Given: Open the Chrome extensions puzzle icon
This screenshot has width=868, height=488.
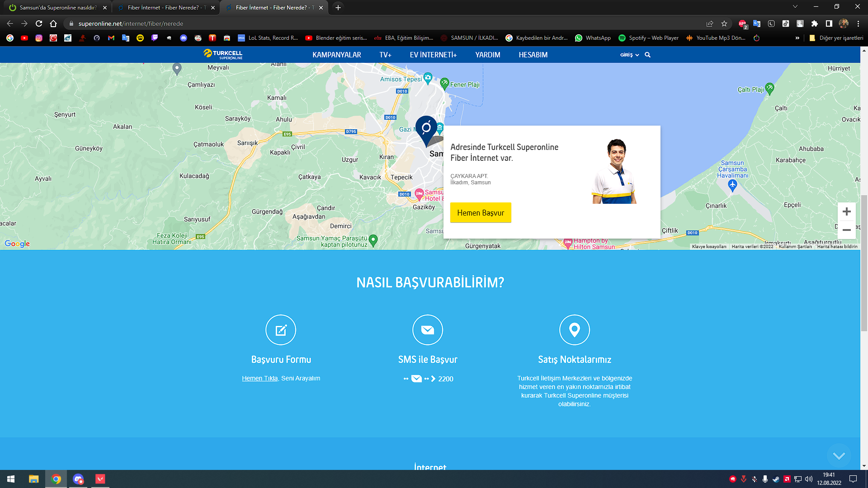Looking at the screenshot, I should click(815, 23).
